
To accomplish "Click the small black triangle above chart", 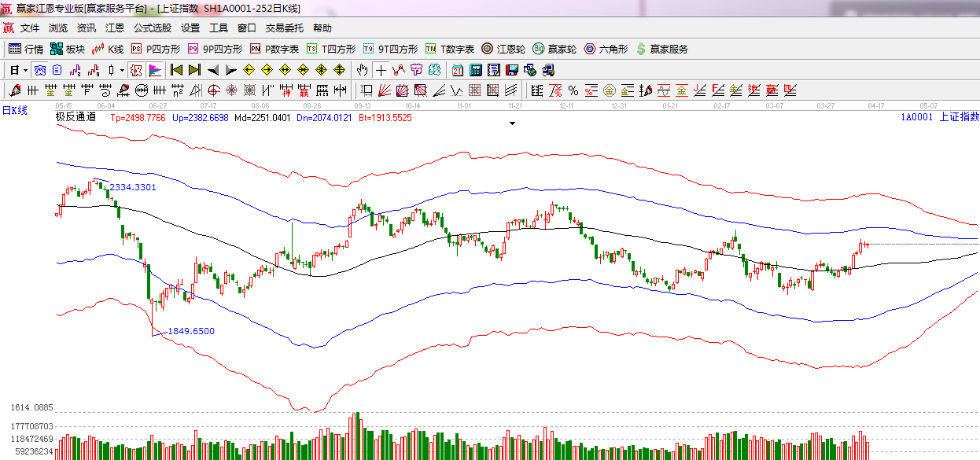I will coord(512,123).
